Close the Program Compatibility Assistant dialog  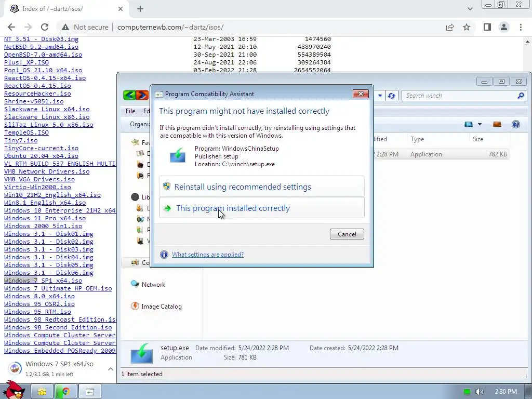click(361, 94)
